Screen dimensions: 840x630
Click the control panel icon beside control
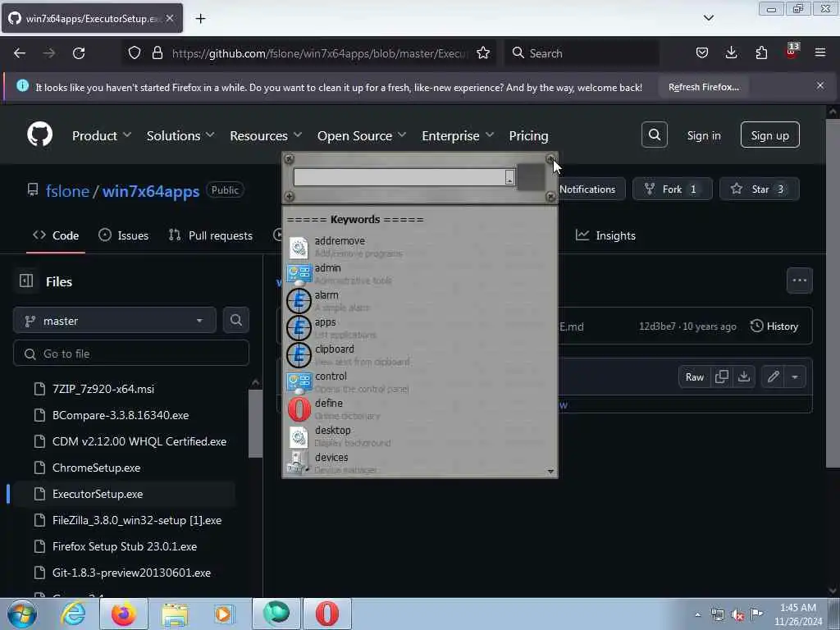[299, 382]
